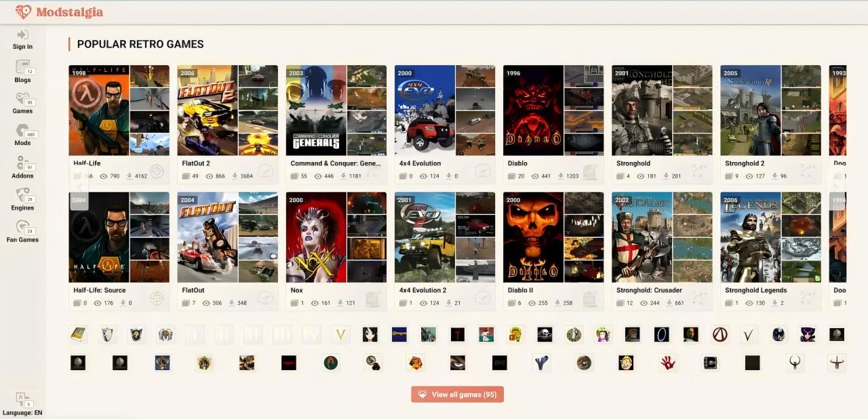The width and height of the screenshot is (868, 419).
Task: Select the Diablo red demon cover art
Action: point(533,111)
